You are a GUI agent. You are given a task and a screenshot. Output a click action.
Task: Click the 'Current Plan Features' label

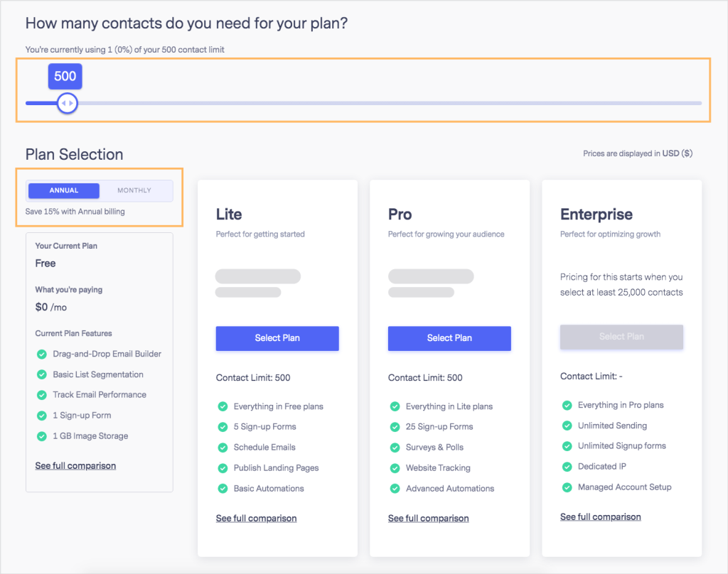pyautogui.click(x=73, y=333)
